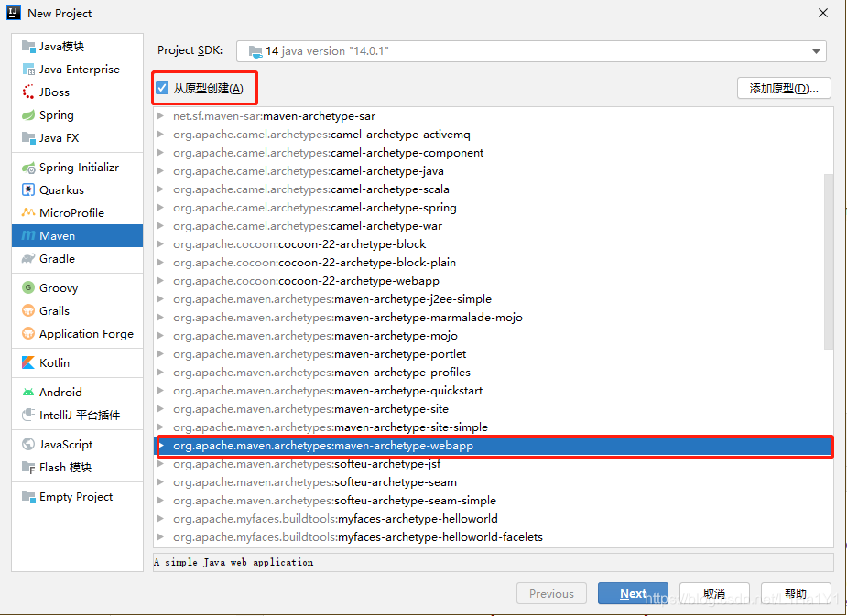This screenshot has width=847, height=616.
Task: Click the Spring leaf icon
Action: 28,115
